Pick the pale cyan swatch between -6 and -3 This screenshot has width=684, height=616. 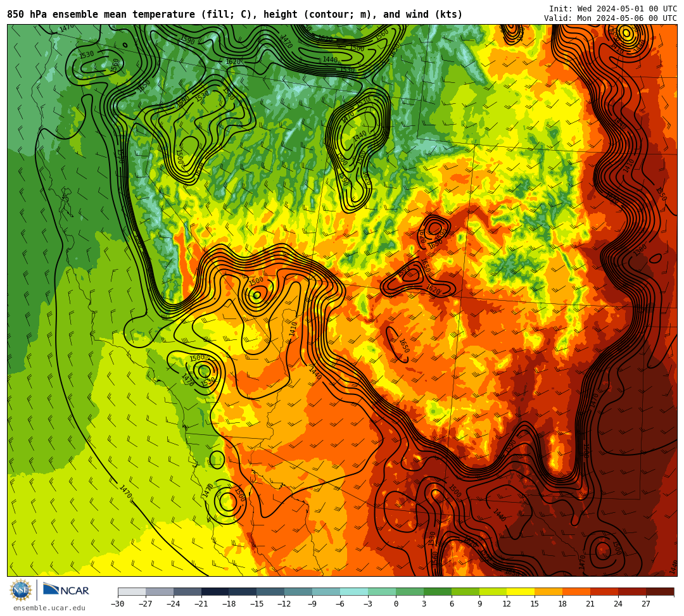(354, 591)
